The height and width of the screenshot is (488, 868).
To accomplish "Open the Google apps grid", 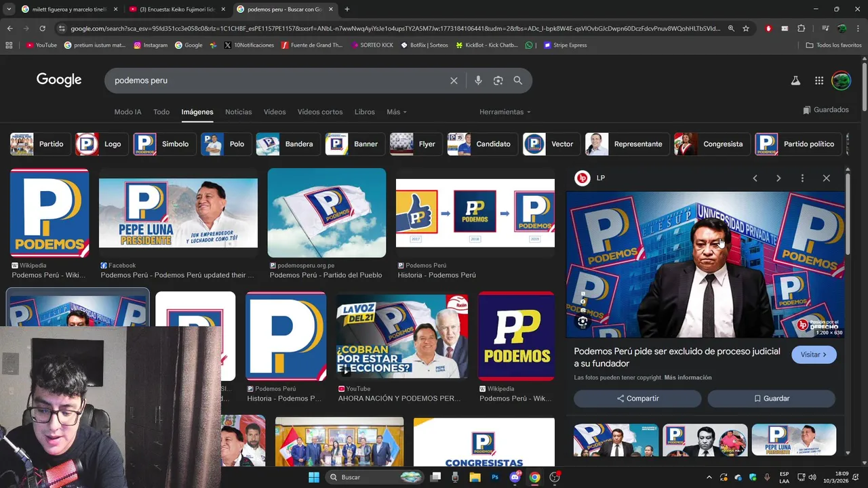I will pyautogui.click(x=819, y=81).
